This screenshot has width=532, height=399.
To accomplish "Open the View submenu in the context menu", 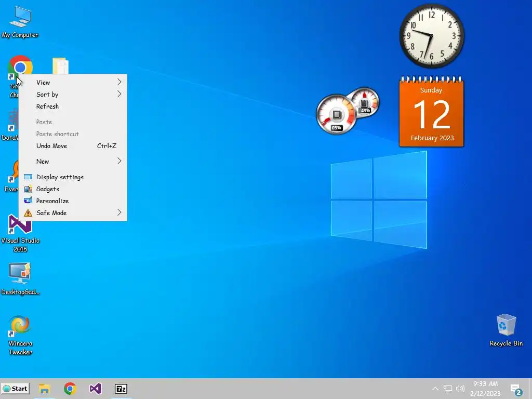I will click(x=73, y=82).
